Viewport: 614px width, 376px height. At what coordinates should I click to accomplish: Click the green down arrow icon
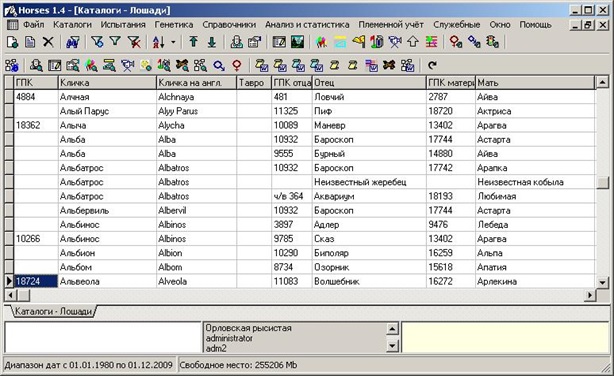pos(212,42)
